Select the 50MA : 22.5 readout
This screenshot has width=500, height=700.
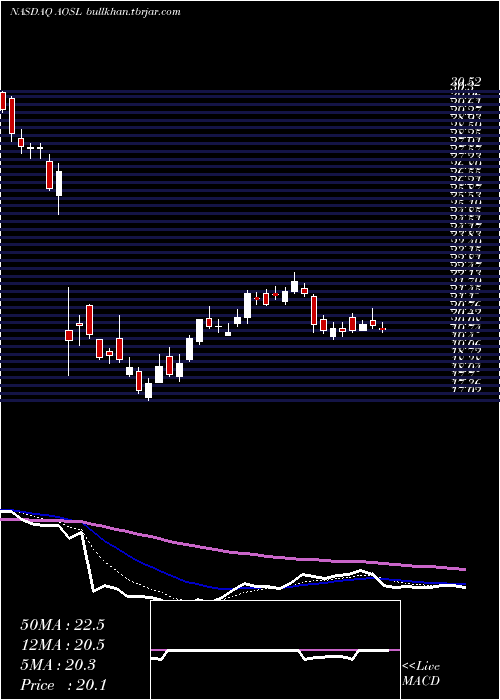click(x=62, y=625)
